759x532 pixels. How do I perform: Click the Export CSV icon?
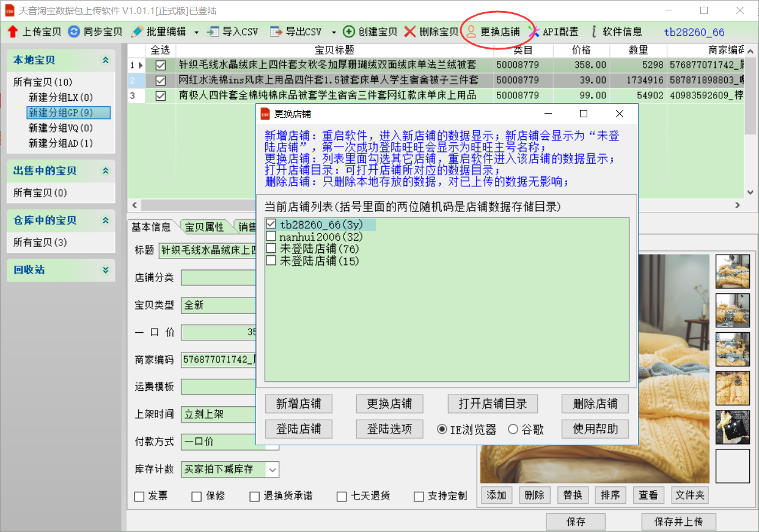pos(276,32)
